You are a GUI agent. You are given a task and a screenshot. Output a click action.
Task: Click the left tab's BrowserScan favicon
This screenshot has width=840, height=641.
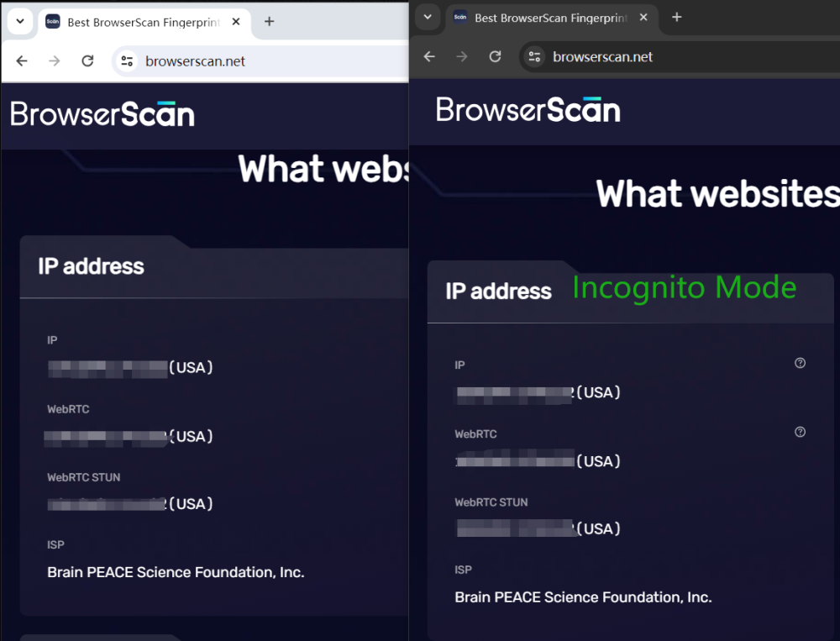[x=52, y=22]
